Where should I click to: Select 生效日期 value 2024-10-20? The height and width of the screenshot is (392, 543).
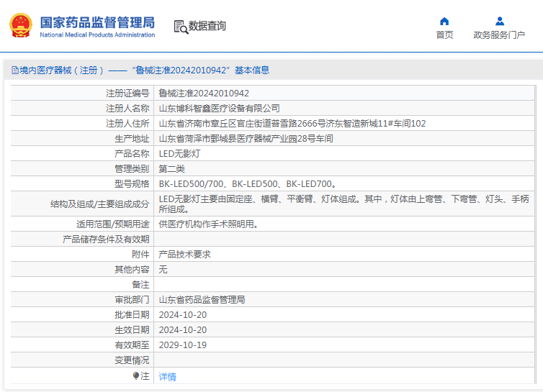(182, 329)
